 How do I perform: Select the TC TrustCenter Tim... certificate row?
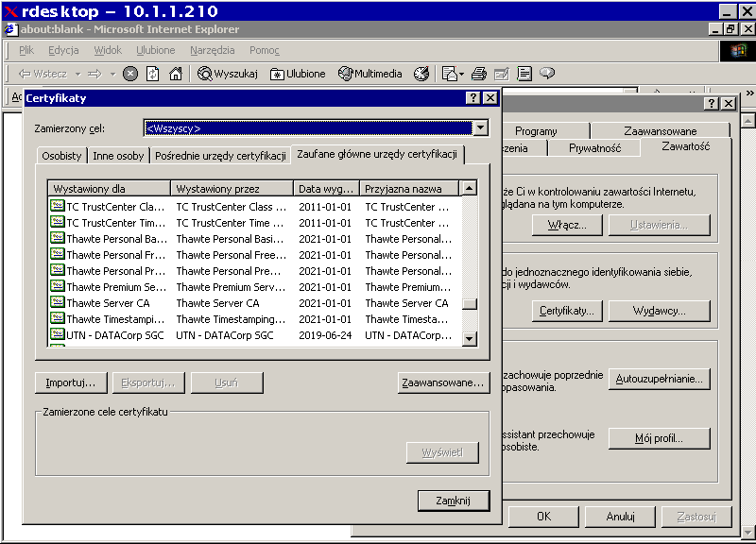pos(254,223)
